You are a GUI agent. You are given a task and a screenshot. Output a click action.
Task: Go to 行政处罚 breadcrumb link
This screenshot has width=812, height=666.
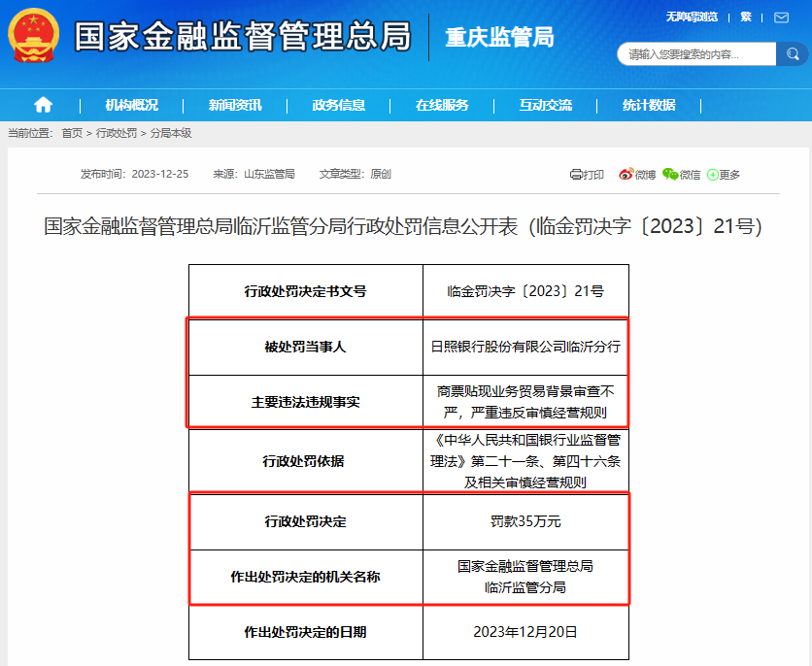(116, 133)
